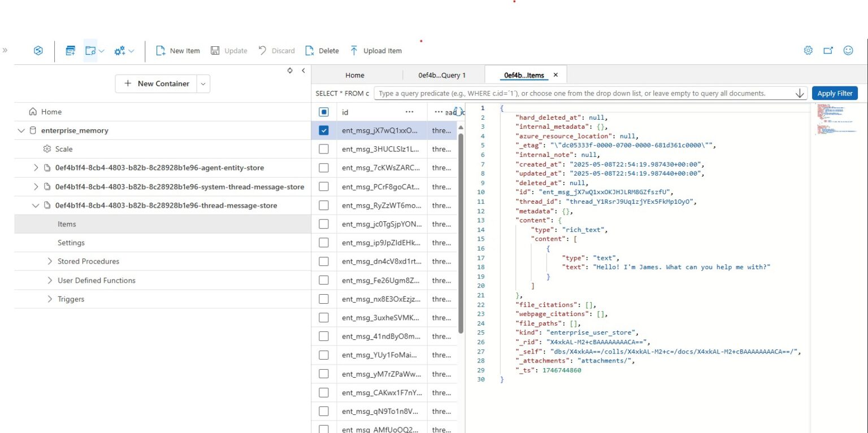Click the feedback smiley face icon
Image resolution: width=868 pixels, height=433 pixels.
pyautogui.click(x=848, y=51)
